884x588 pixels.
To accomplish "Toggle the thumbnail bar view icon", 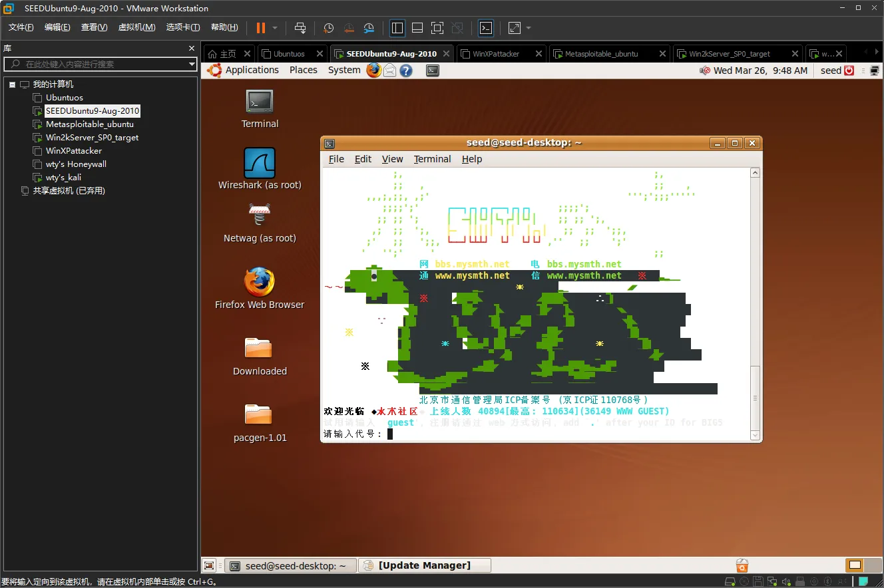I will pyautogui.click(x=417, y=28).
